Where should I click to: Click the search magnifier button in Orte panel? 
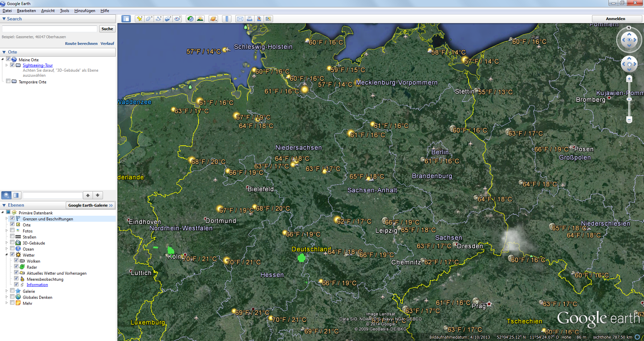tap(6, 195)
